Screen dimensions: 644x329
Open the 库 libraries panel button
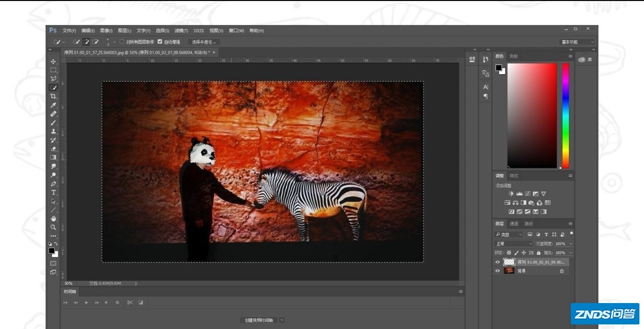586,59
